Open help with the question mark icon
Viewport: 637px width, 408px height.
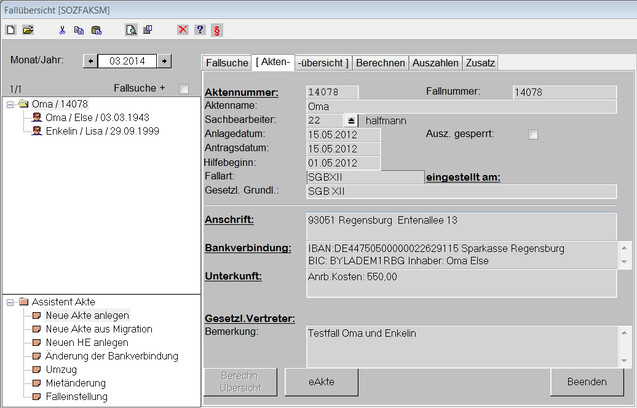click(x=199, y=30)
